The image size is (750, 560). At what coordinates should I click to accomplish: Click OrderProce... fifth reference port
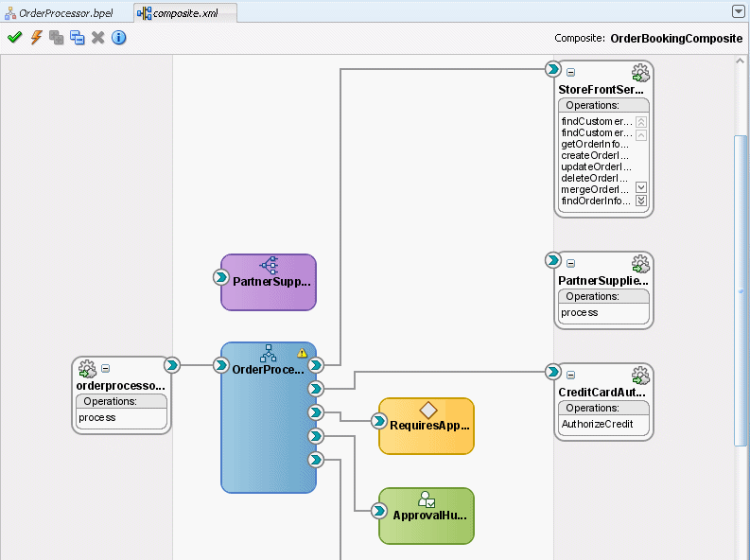coord(315,460)
